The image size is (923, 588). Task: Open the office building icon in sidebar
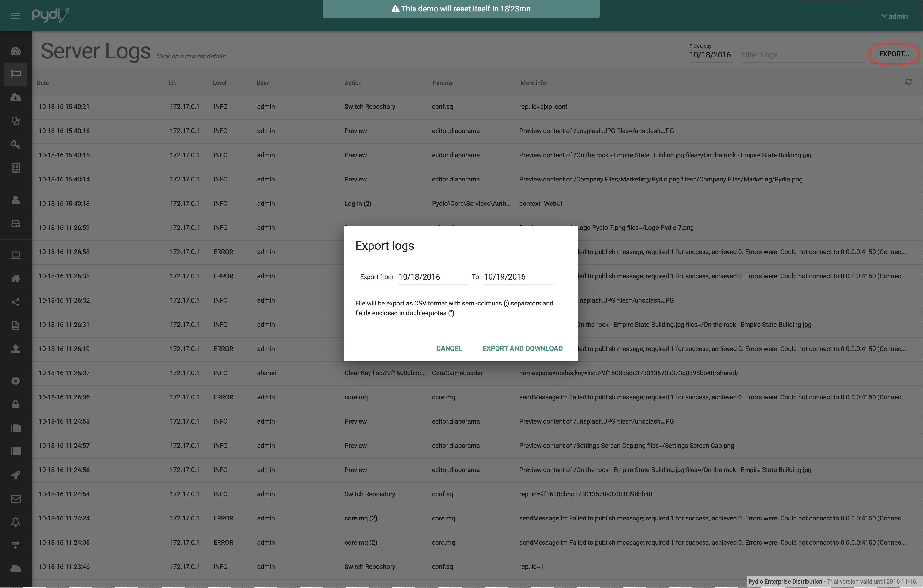pos(16,168)
